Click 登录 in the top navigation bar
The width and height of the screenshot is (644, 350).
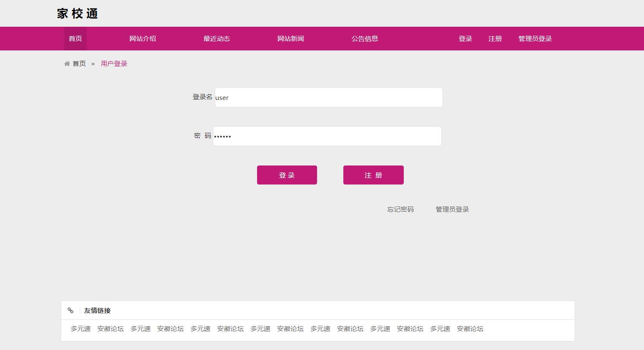pos(465,38)
